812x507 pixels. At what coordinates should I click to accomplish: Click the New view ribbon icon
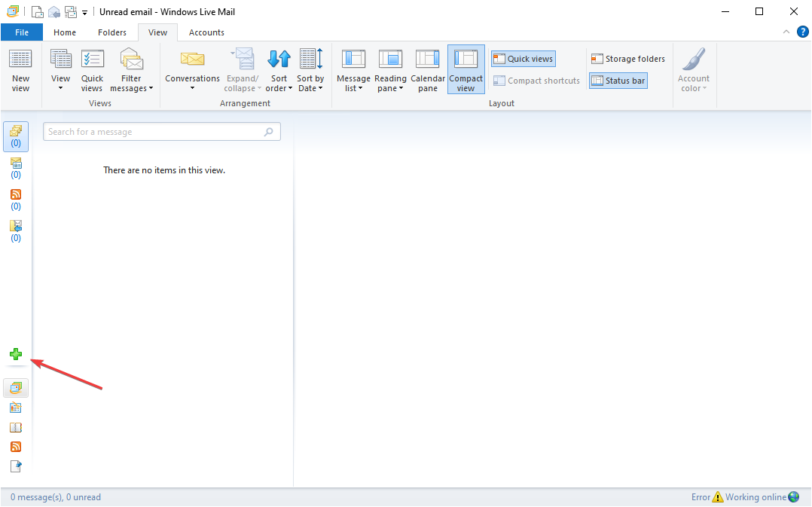click(21, 70)
